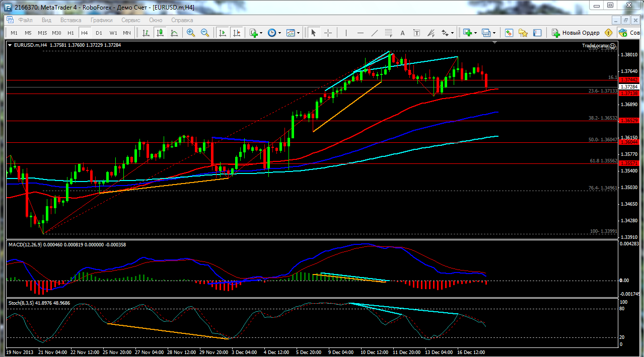Open the Templates icon
644x357 pixels.
pyautogui.click(x=291, y=33)
